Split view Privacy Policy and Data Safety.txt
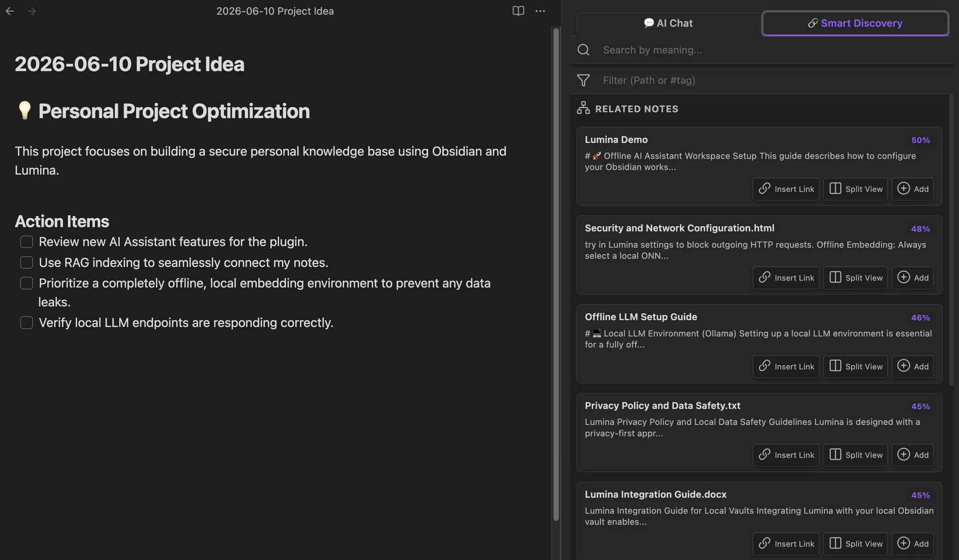This screenshot has height=560, width=959. pos(856,455)
